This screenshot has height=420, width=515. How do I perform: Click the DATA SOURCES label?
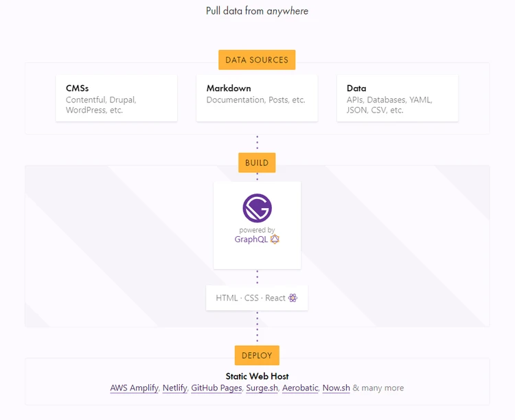[257, 60]
